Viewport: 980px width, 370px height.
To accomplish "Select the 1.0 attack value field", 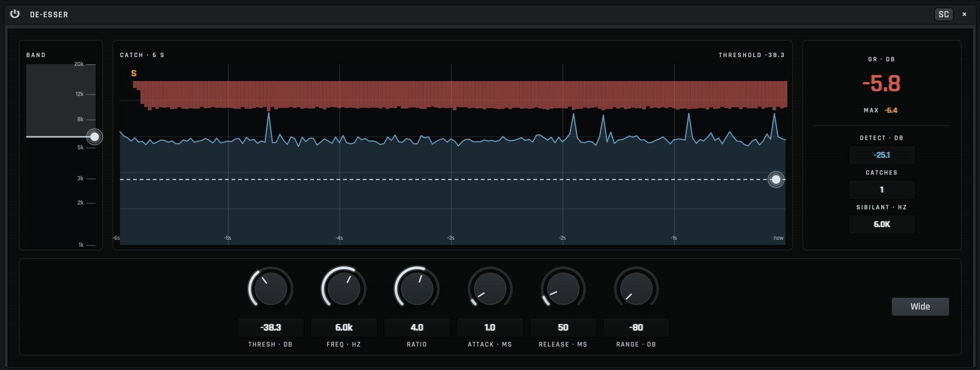I will pos(490,328).
